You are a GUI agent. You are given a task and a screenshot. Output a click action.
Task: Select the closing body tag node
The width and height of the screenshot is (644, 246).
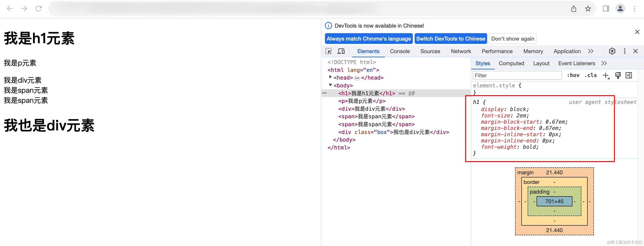click(344, 140)
